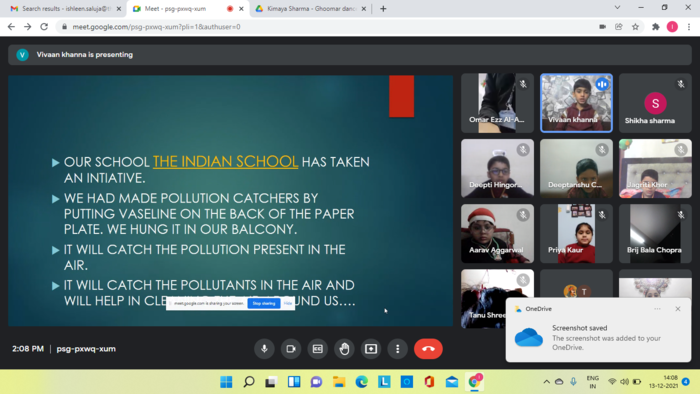This screenshot has width=700, height=394.
Task: Open Windows Start menu
Action: point(226,382)
